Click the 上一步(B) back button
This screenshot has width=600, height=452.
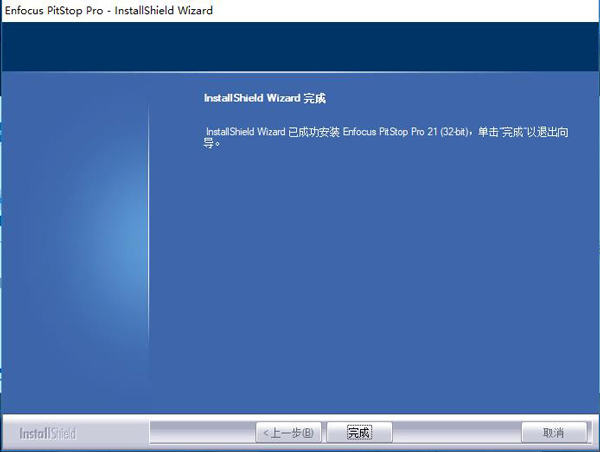288,432
